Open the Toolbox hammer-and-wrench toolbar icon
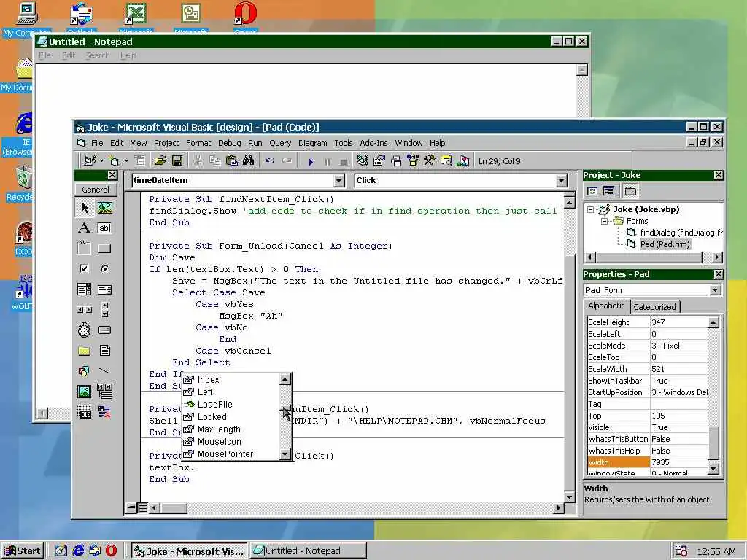This screenshot has height=560, width=747. coord(429,161)
